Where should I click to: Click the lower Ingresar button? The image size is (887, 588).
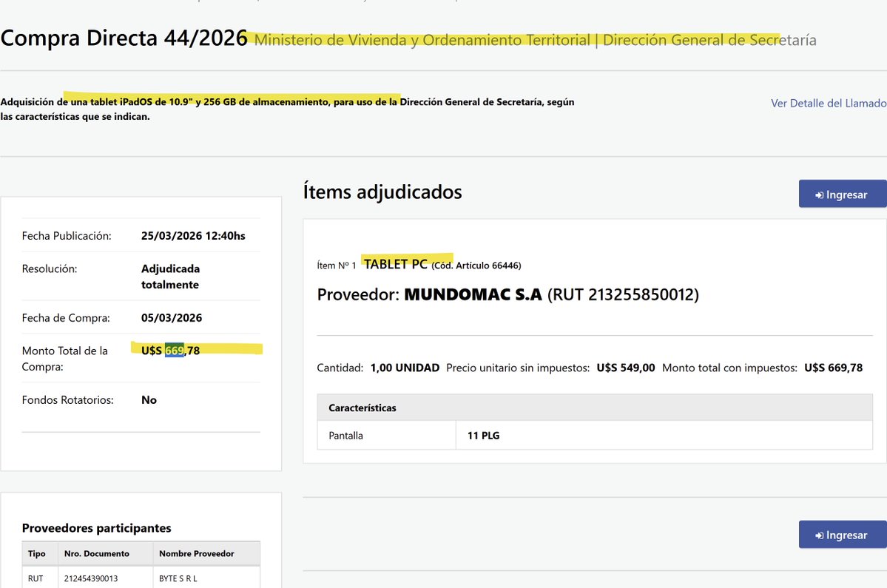coord(843,534)
